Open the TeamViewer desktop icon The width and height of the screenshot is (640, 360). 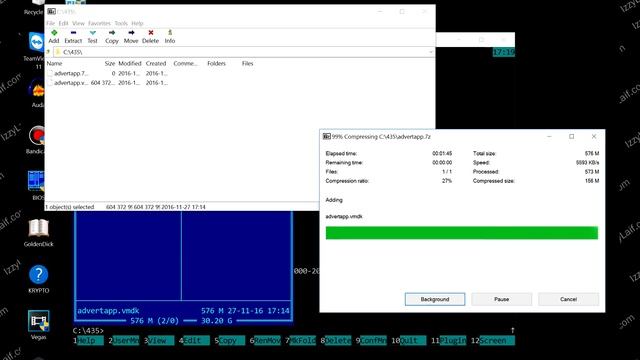pyautogui.click(x=36, y=43)
